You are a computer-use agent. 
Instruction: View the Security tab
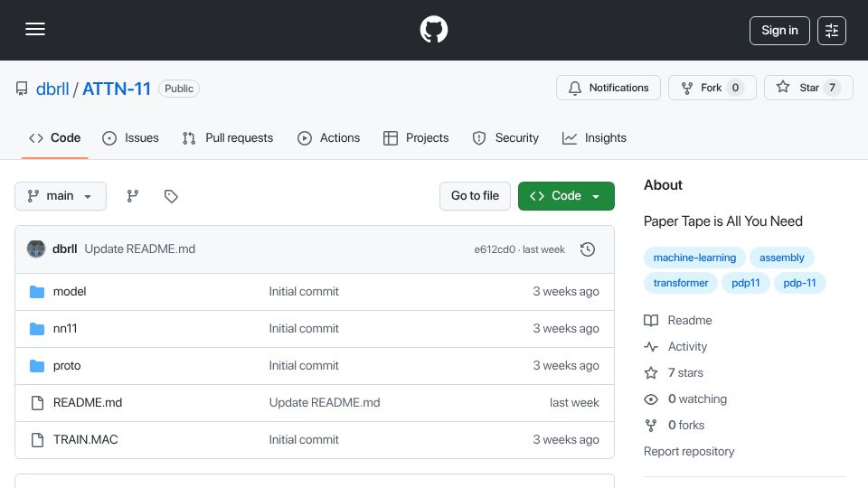[505, 137]
